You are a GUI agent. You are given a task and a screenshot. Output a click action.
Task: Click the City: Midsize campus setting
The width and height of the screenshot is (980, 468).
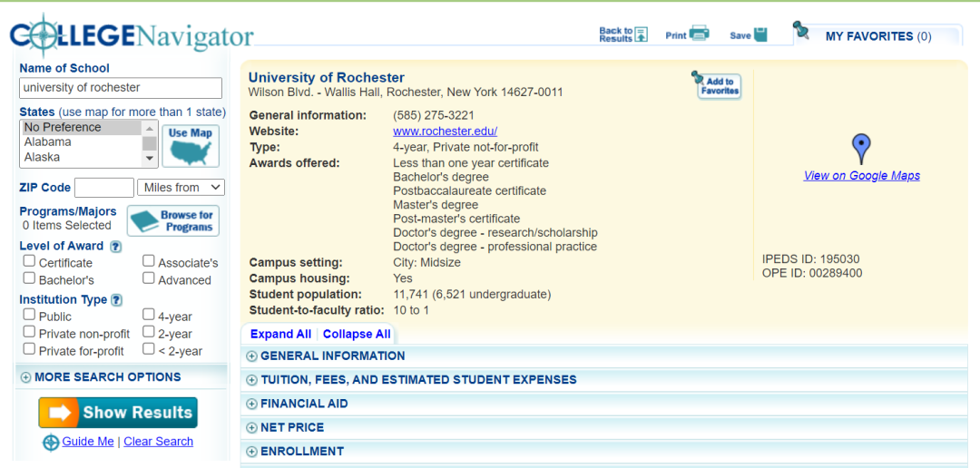[426, 263]
